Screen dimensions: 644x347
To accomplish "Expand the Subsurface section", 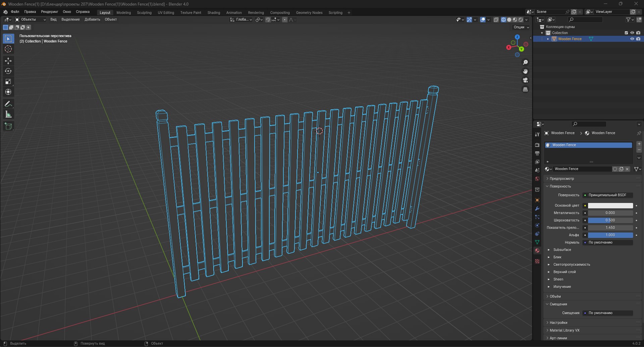I will pos(562,250).
